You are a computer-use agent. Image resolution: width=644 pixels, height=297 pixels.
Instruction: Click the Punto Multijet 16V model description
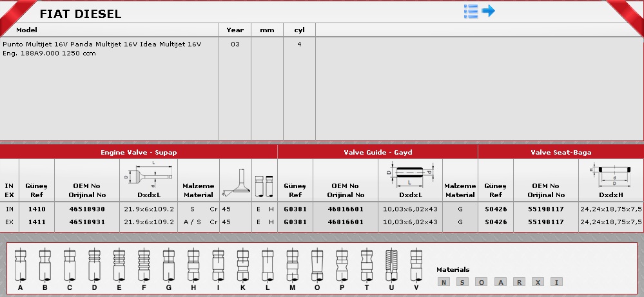coord(102,48)
